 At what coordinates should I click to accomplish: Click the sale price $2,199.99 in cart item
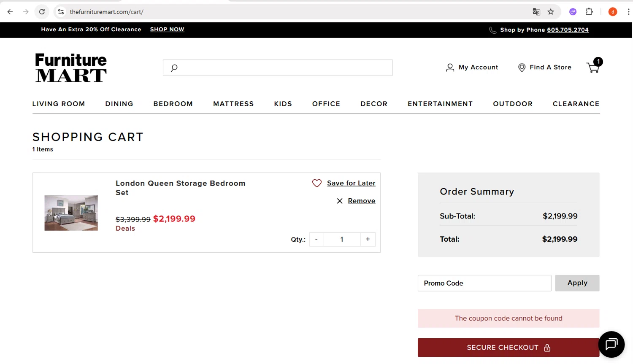[x=174, y=218]
